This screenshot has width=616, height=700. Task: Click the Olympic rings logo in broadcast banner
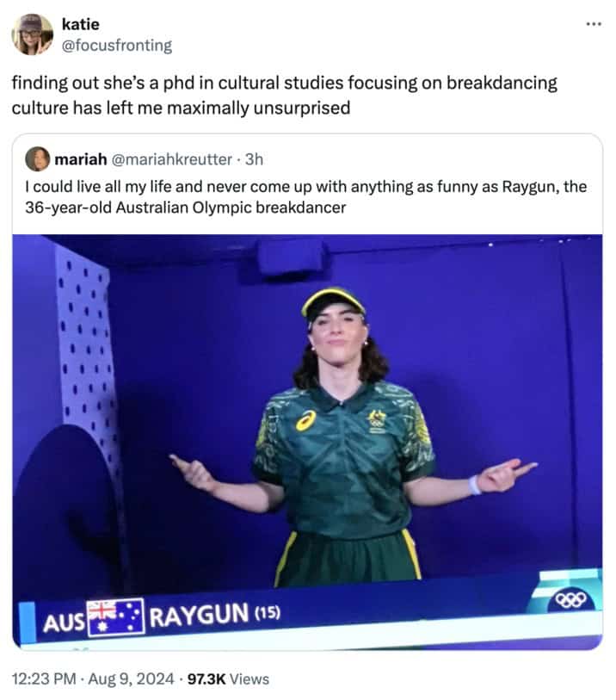(x=570, y=600)
